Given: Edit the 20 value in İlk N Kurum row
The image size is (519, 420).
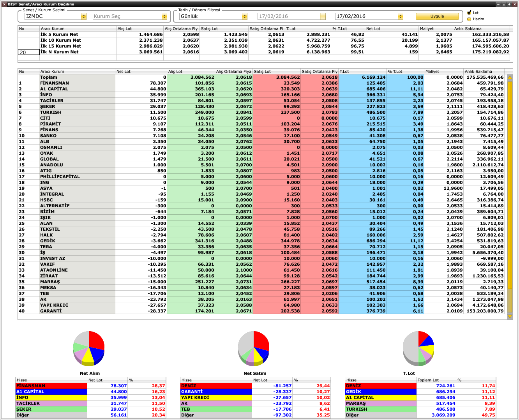Looking at the screenshot, I should [29, 52].
